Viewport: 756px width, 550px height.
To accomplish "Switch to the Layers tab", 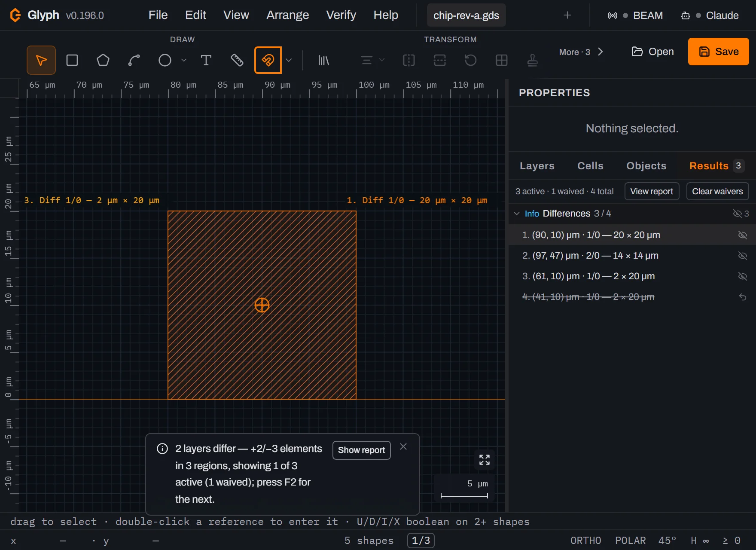I will click(x=537, y=166).
